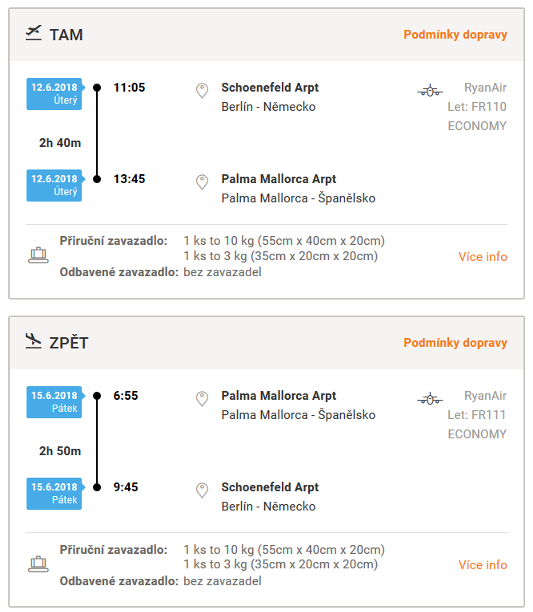Click the luggage icon in the ZPĚT baggage section

[x=38, y=564]
